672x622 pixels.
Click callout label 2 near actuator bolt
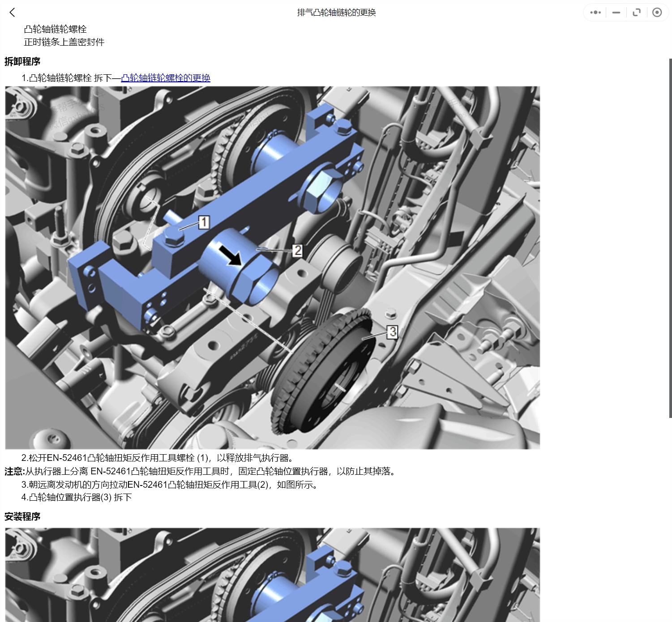(x=298, y=251)
